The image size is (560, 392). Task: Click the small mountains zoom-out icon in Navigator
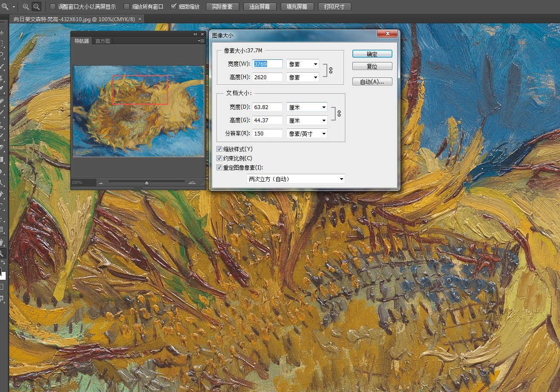point(101,183)
